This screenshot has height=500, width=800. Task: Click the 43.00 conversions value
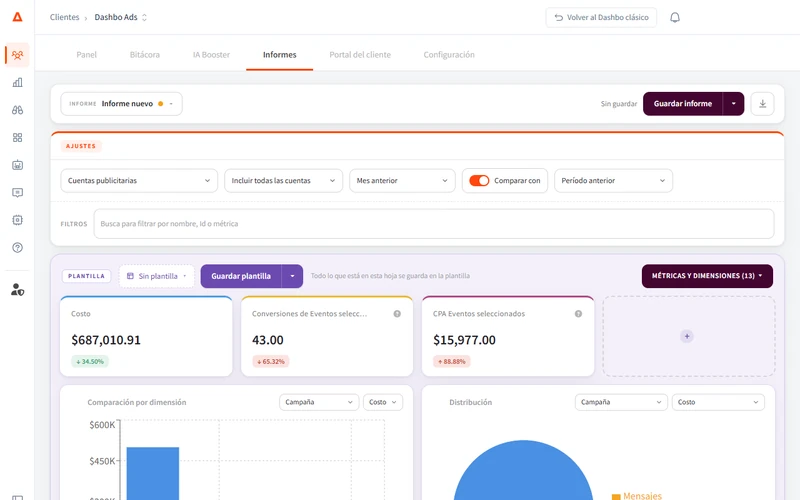tap(267, 340)
